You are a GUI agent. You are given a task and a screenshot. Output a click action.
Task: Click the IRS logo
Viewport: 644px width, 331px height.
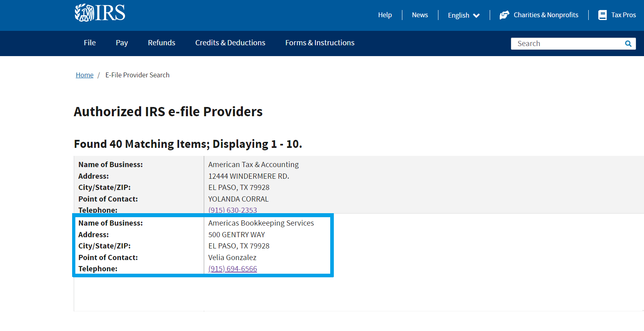point(100,13)
